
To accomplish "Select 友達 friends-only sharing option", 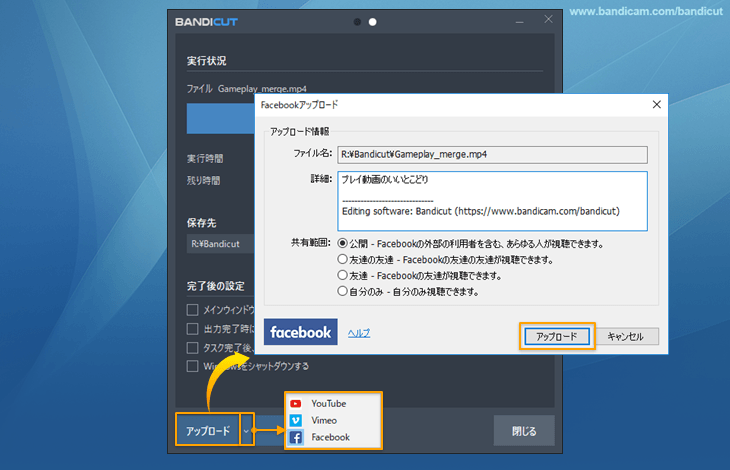I will [x=343, y=275].
